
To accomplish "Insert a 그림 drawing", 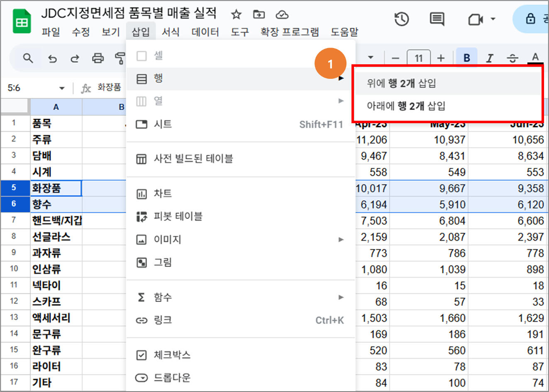I will pos(241,262).
